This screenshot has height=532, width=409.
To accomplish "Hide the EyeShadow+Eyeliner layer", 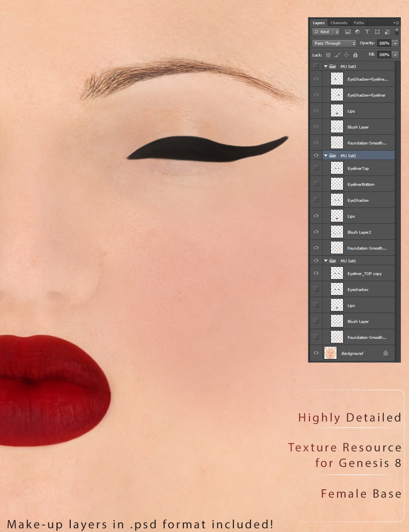I will coord(316,95).
